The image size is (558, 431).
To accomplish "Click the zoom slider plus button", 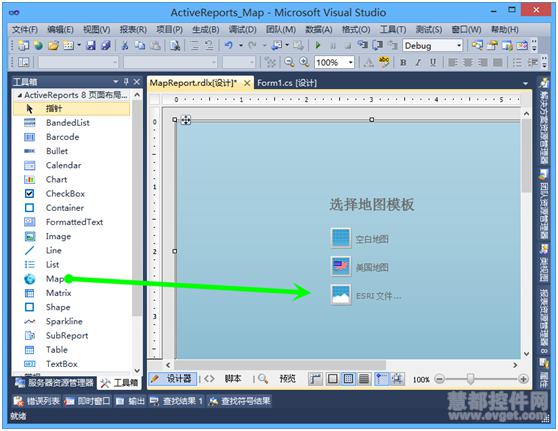I will click(523, 379).
